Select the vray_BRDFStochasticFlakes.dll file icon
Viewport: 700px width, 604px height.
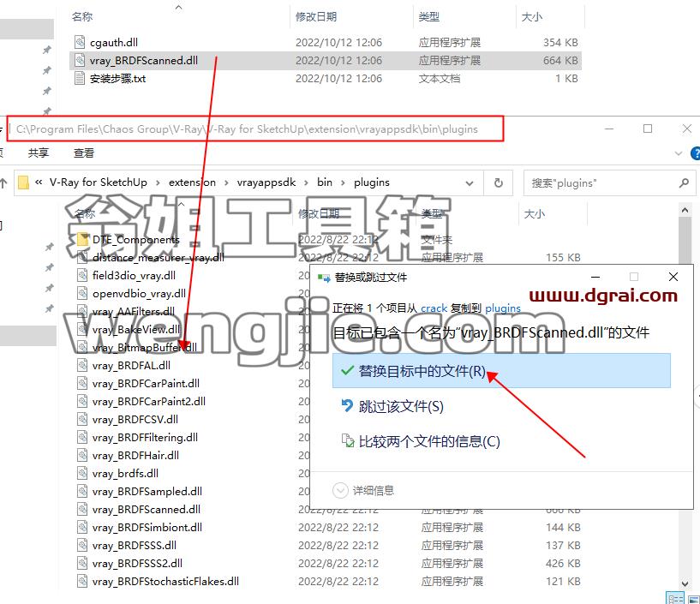coord(82,581)
